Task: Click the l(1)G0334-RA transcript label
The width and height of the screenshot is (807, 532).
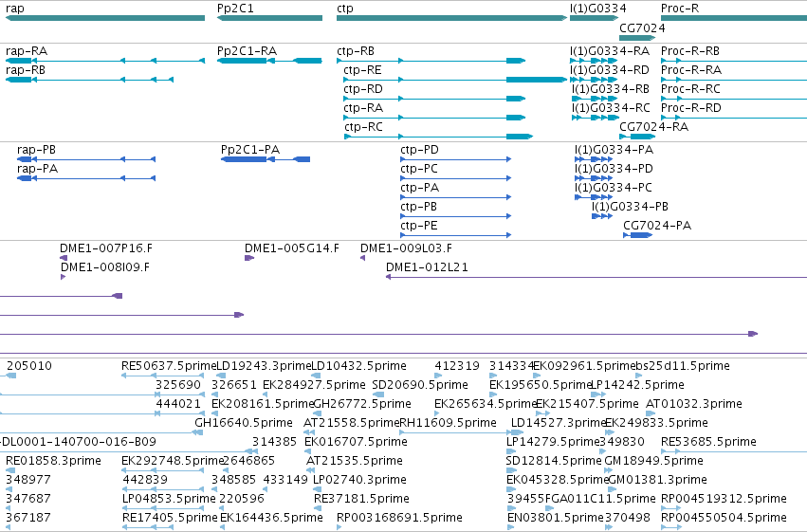Action: tap(610, 51)
